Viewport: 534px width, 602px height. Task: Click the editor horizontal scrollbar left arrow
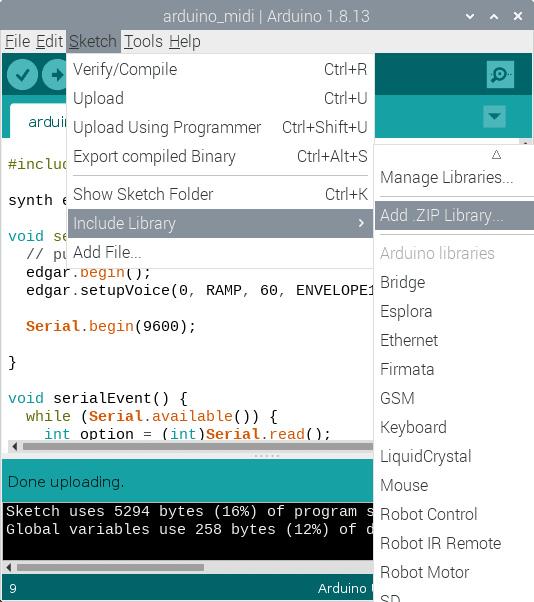pos(14,447)
